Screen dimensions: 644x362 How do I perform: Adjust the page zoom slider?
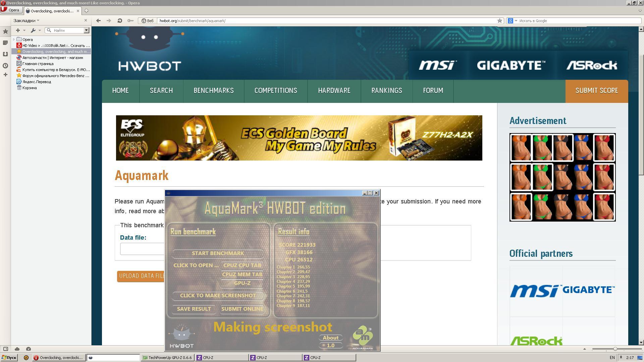pyautogui.click(x=615, y=349)
